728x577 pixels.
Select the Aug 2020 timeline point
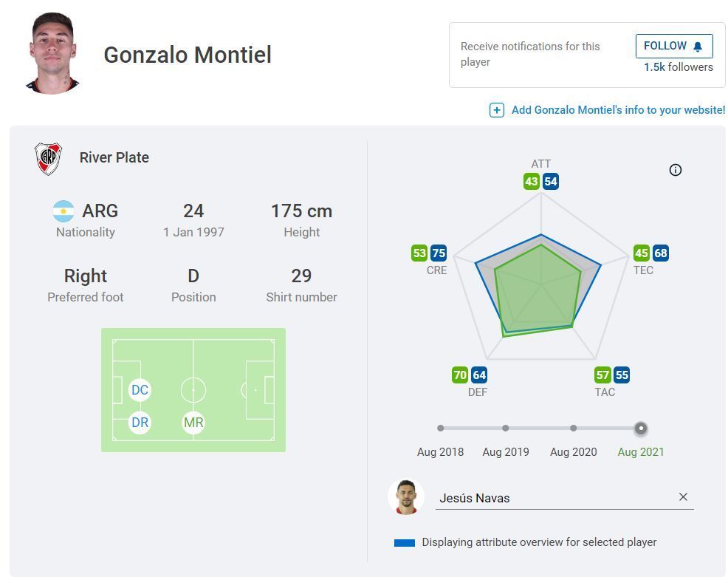[x=574, y=428]
